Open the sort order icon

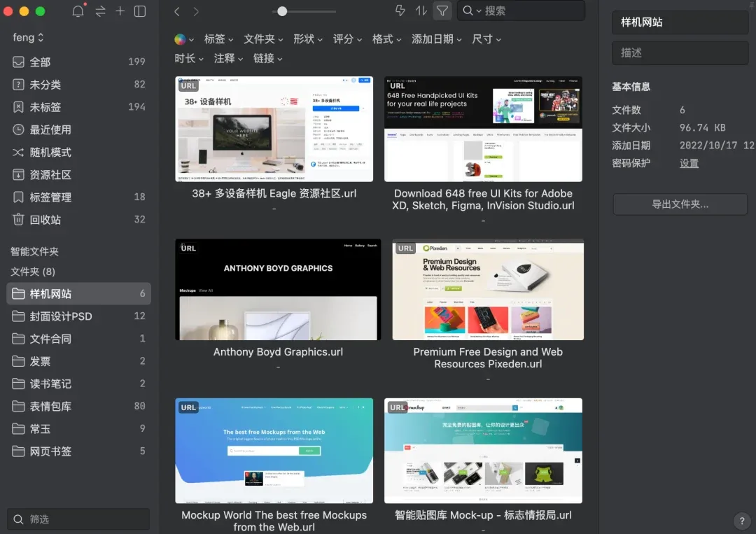(421, 10)
